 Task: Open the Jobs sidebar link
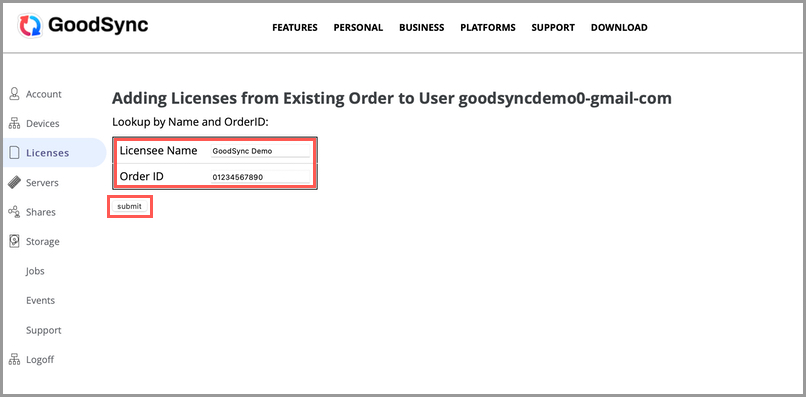(x=35, y=271)
